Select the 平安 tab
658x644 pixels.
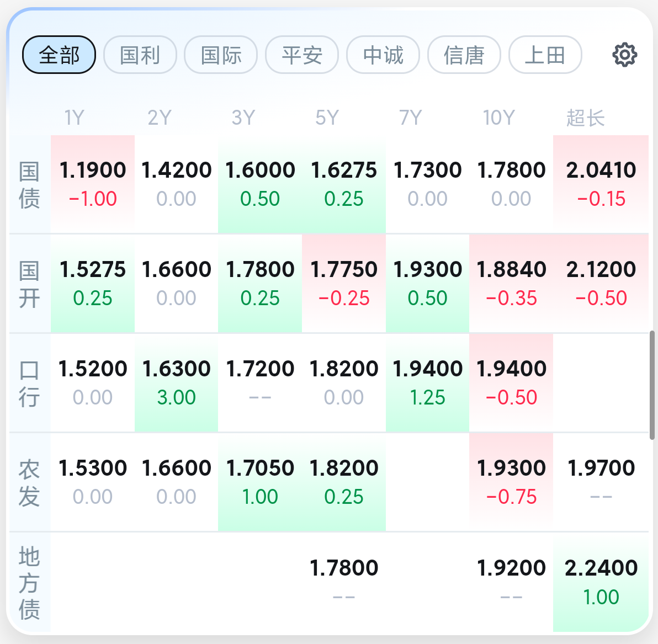[302, 55]
